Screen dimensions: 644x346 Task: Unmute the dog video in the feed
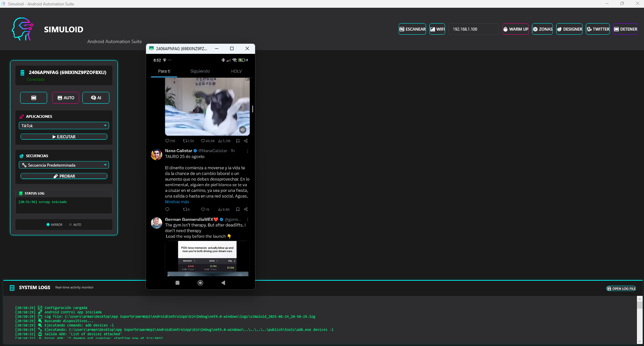pos(243,130)
